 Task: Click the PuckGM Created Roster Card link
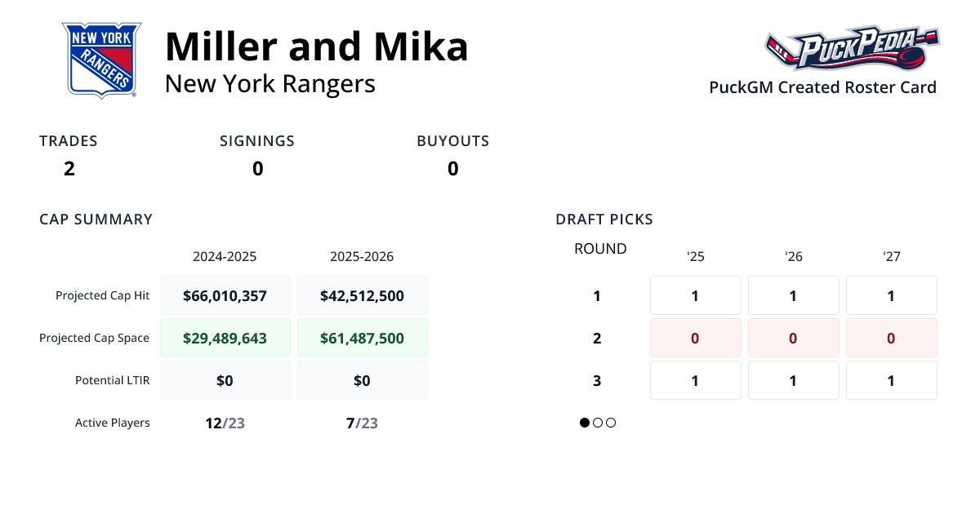point(822,87)
